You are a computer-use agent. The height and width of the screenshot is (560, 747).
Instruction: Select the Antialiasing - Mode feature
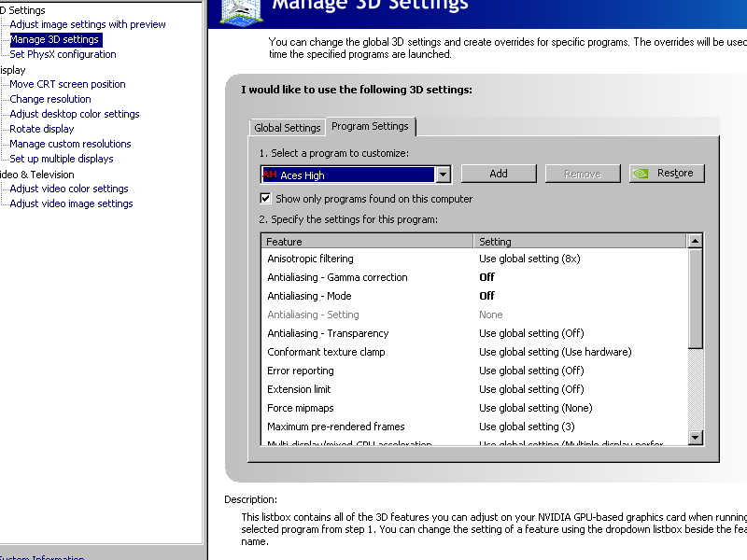tap(309, 296)
